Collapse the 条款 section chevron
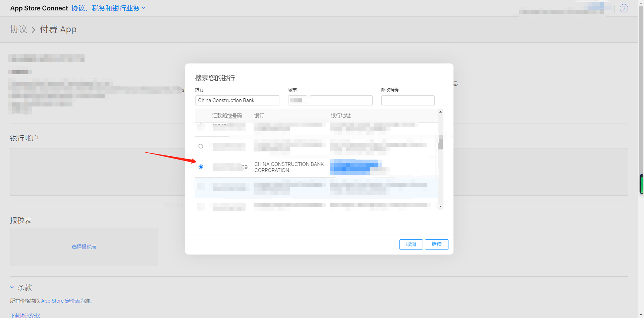 [12, 287]
